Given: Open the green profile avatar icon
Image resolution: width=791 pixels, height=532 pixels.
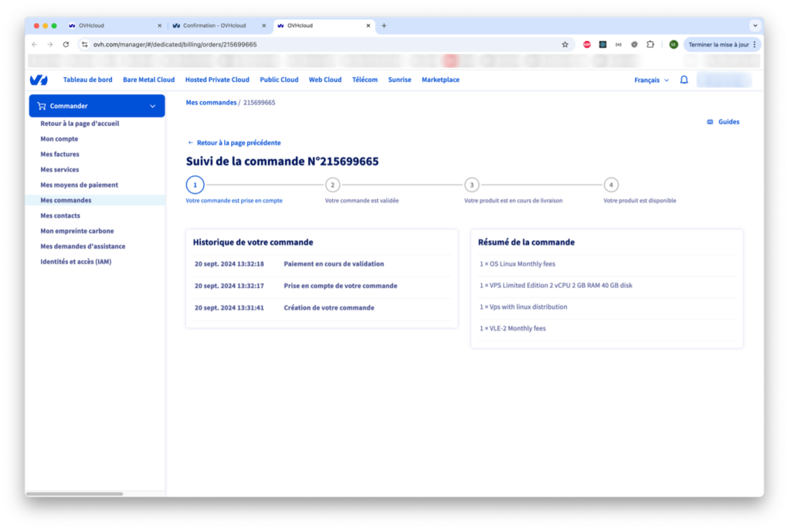Looking at the screenshot, I should (x=673, y=44).
